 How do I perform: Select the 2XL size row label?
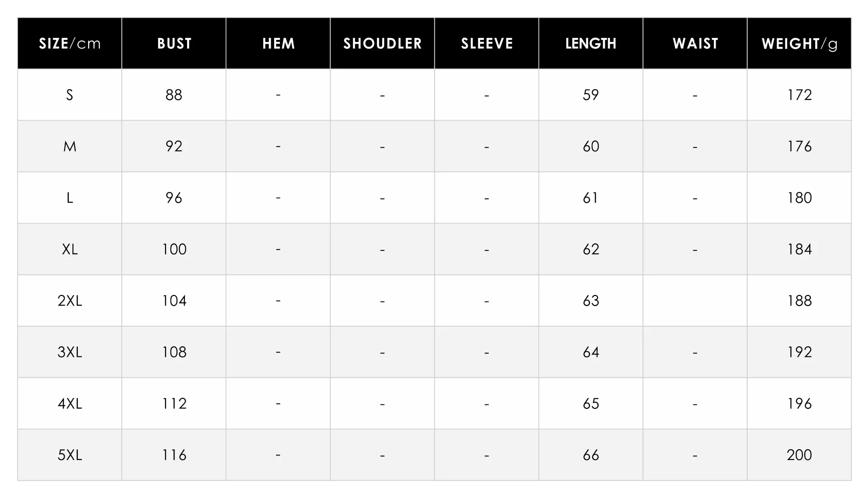pyautogui.click(x=70, y=301)
